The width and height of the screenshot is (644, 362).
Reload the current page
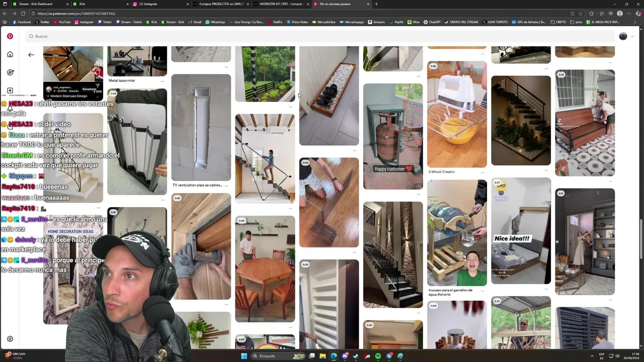[x=24, y=14]
